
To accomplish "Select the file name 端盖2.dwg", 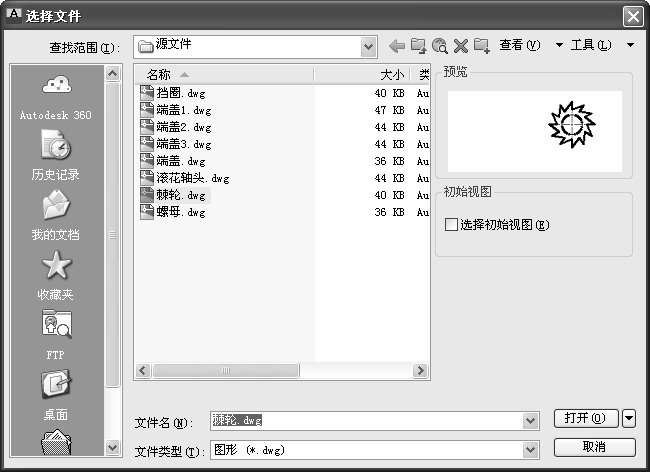I will click(x=184, y=127).
